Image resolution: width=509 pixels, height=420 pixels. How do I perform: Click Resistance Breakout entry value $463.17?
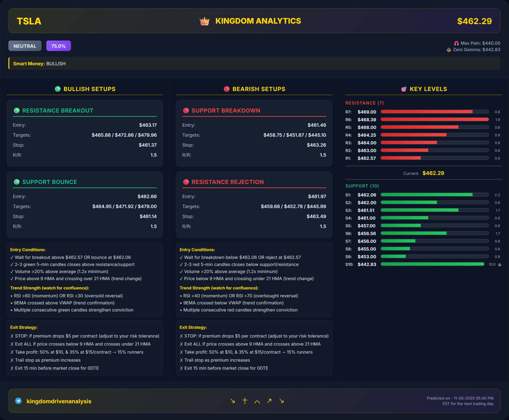pos(148,125)
